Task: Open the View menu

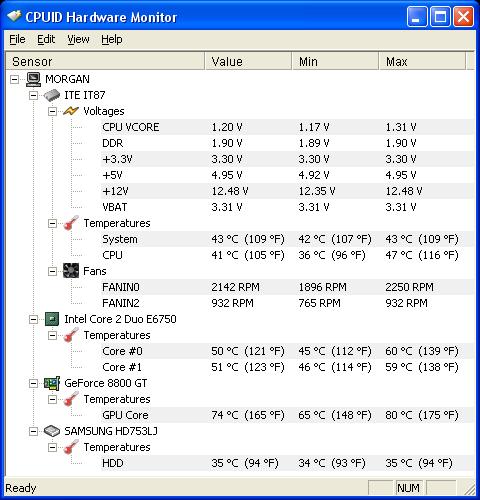Action: (x=78, y=39)
